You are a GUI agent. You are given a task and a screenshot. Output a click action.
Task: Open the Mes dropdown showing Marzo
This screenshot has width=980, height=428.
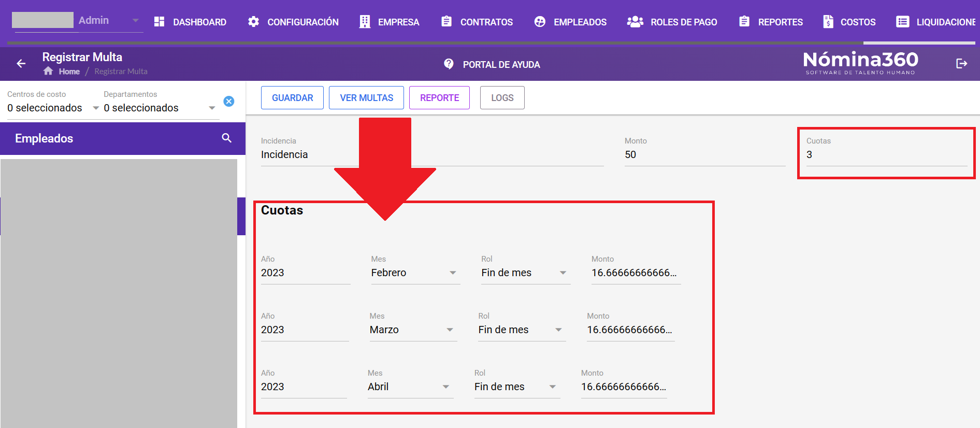[413, 330]
